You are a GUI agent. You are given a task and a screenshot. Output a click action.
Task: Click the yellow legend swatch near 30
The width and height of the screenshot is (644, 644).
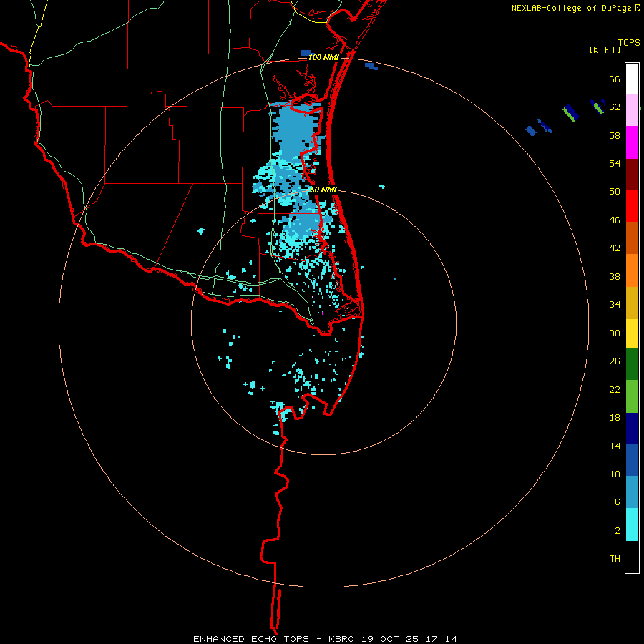point(632,333)
